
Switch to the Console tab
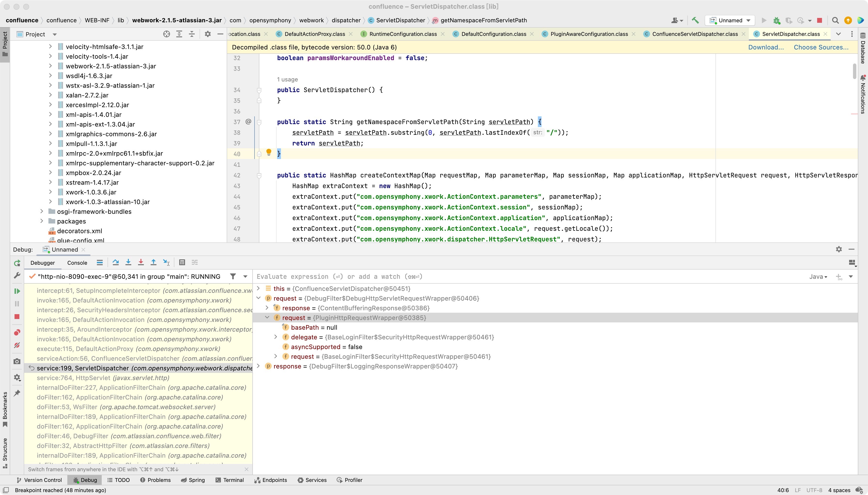77,263
